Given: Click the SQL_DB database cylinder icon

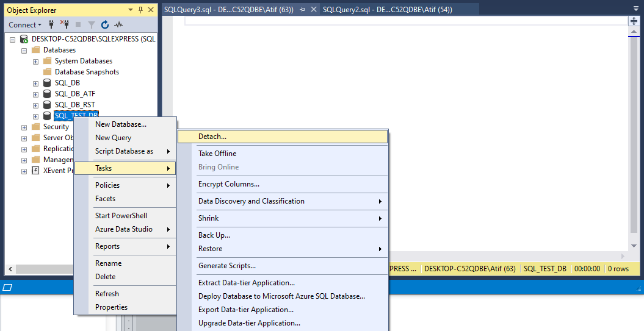Looking at the screenshot, I should click(x=47, y=83).
